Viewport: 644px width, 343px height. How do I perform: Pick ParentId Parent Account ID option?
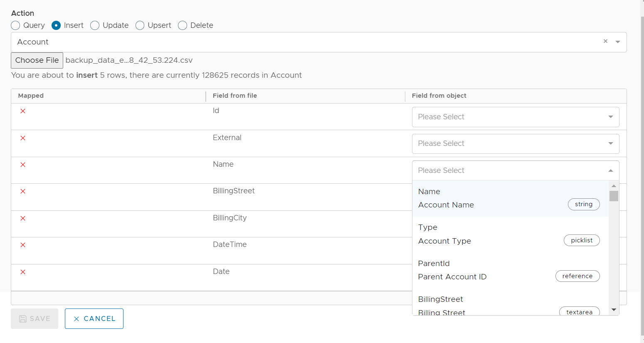click(510, 270)
